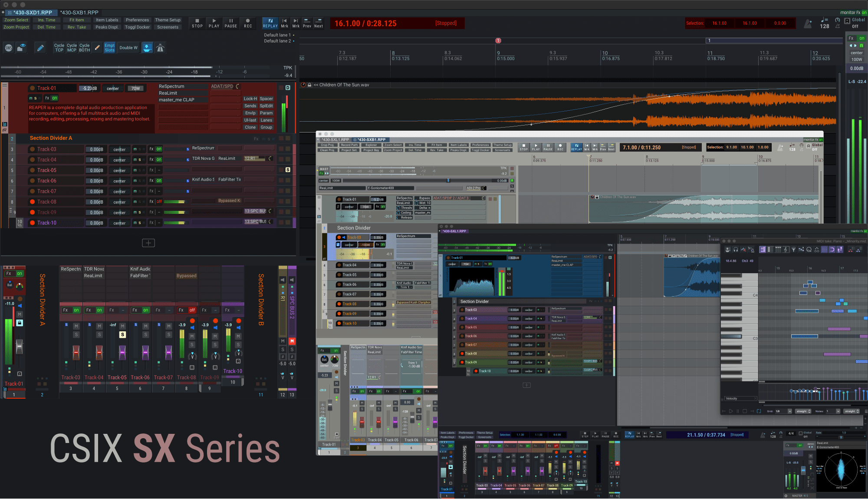Toggle the metronome icon in the main toolbar

(x=161, y=48)
